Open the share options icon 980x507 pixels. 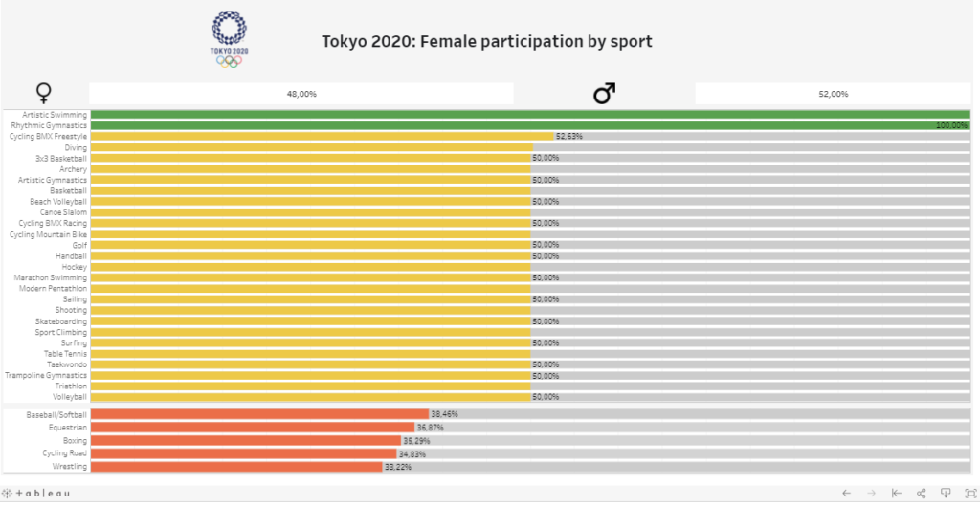[x=921, y=493]
